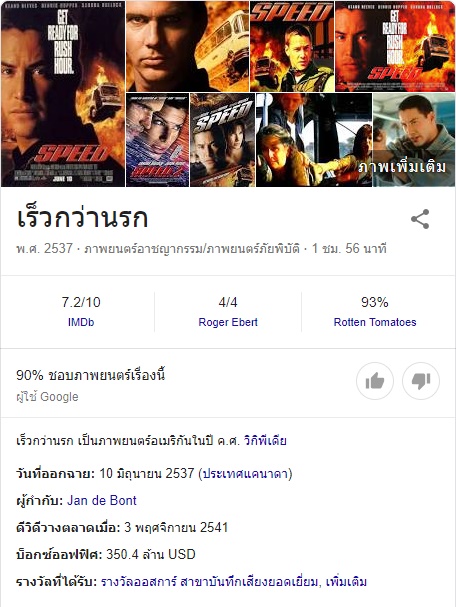Open the large Speed poster with June 10
This screenshot has height=607, width=456.
coord(63,94)
